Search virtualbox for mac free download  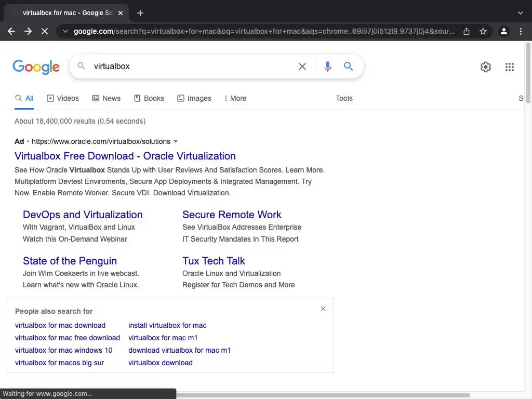(67, 338)
